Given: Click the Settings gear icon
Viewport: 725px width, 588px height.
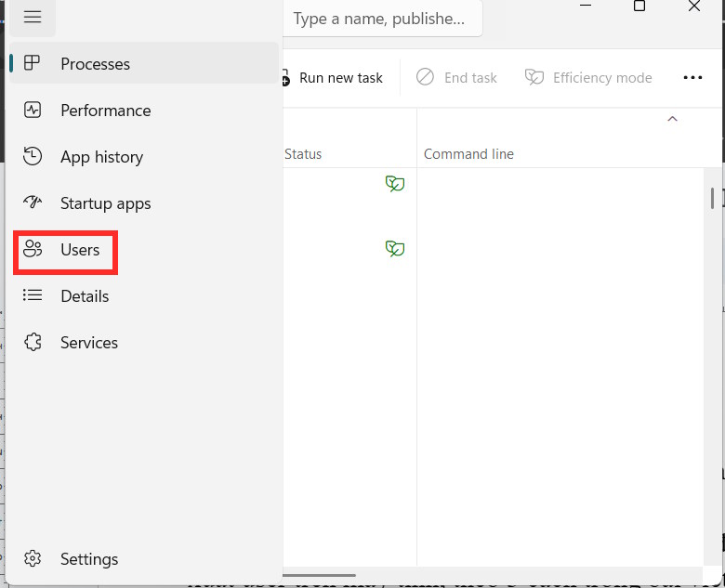Looking at the screenshot, I should coord(33,558).
